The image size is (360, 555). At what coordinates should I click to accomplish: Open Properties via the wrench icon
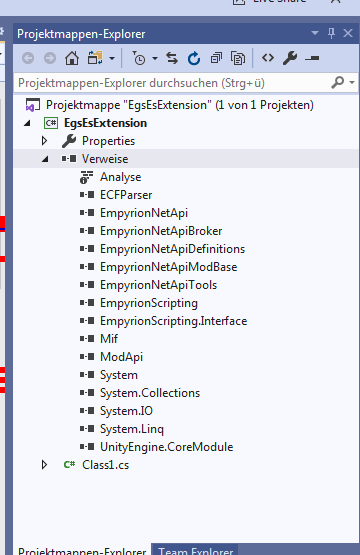click(290, 58)
